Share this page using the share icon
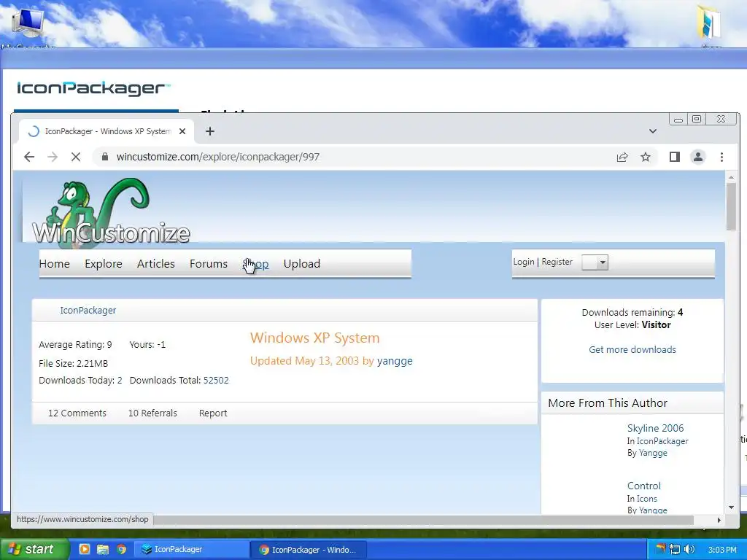Screen dimensions: 747x560 (x=622, y=157)
